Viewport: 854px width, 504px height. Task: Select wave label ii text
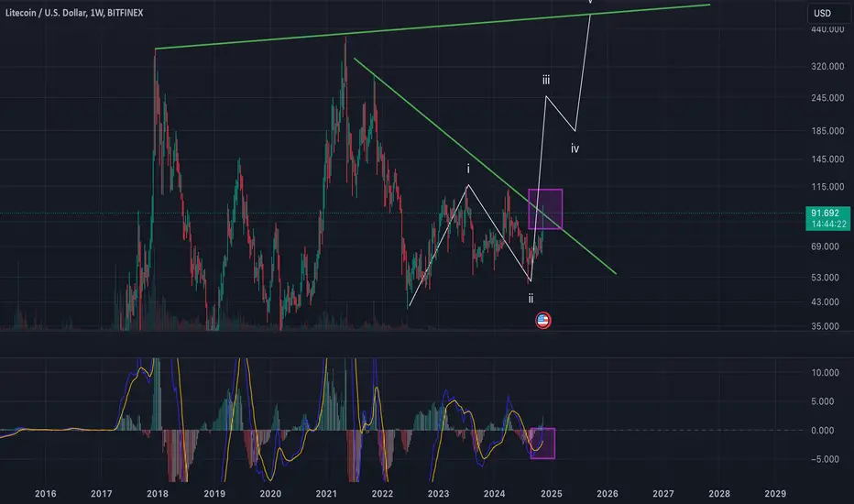(531, 298)
